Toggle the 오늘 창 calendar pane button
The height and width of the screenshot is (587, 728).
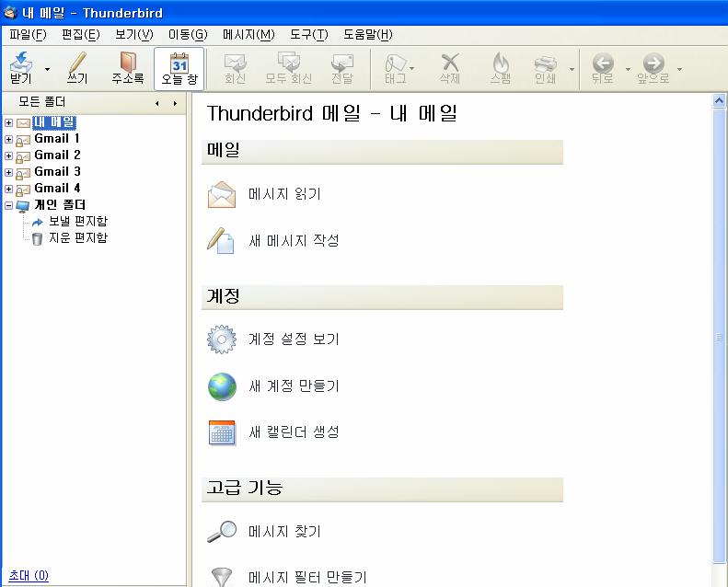coord(179,69)
